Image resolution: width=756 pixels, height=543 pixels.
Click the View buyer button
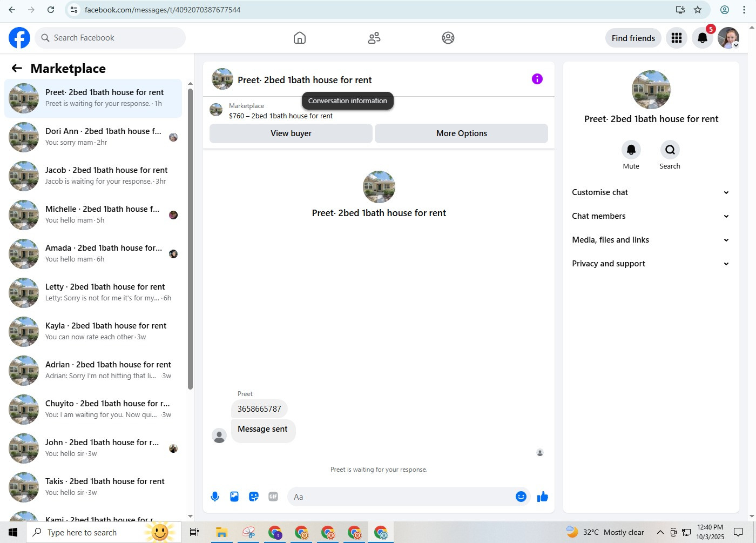coord(291,133)
